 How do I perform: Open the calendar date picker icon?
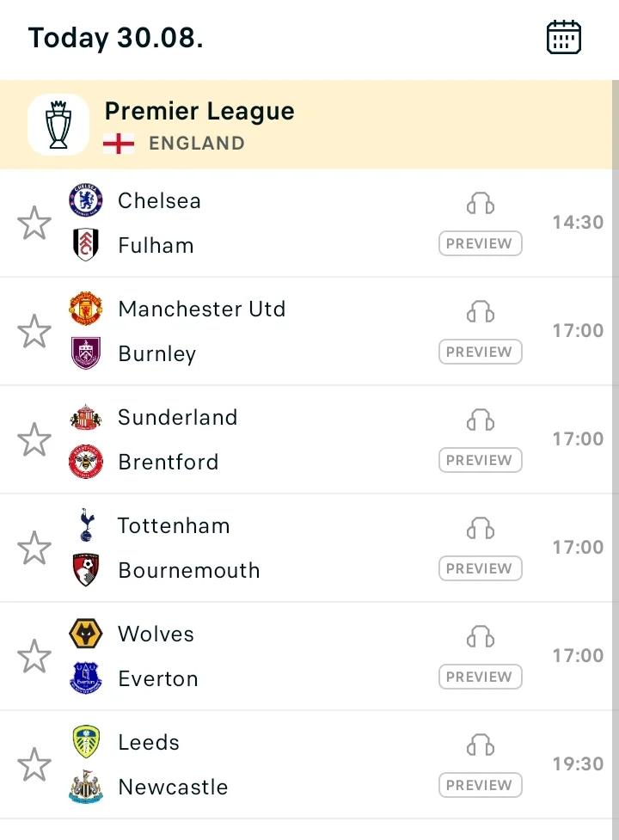(x=563, y=37)
